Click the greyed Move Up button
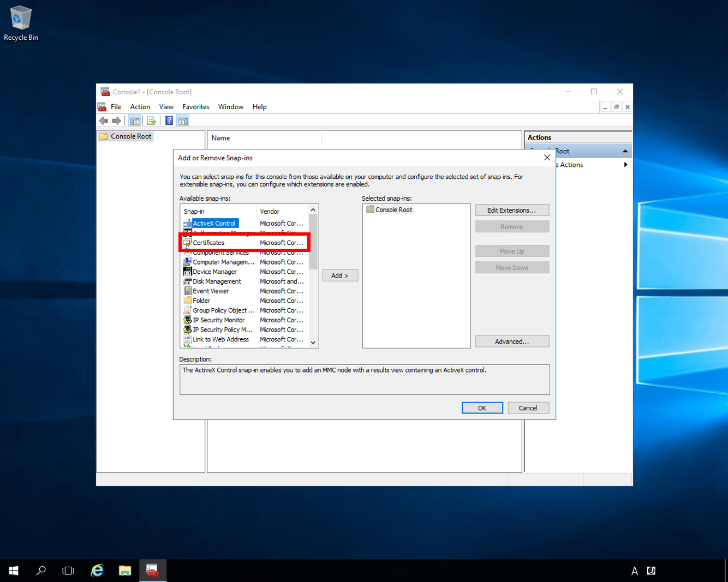 click(512, 251)
